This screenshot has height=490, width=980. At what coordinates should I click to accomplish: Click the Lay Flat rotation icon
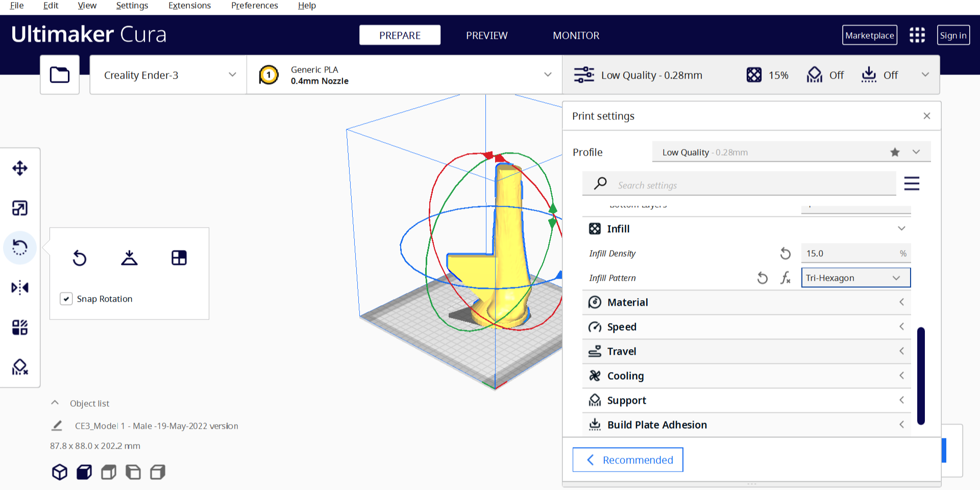[129, 258]
